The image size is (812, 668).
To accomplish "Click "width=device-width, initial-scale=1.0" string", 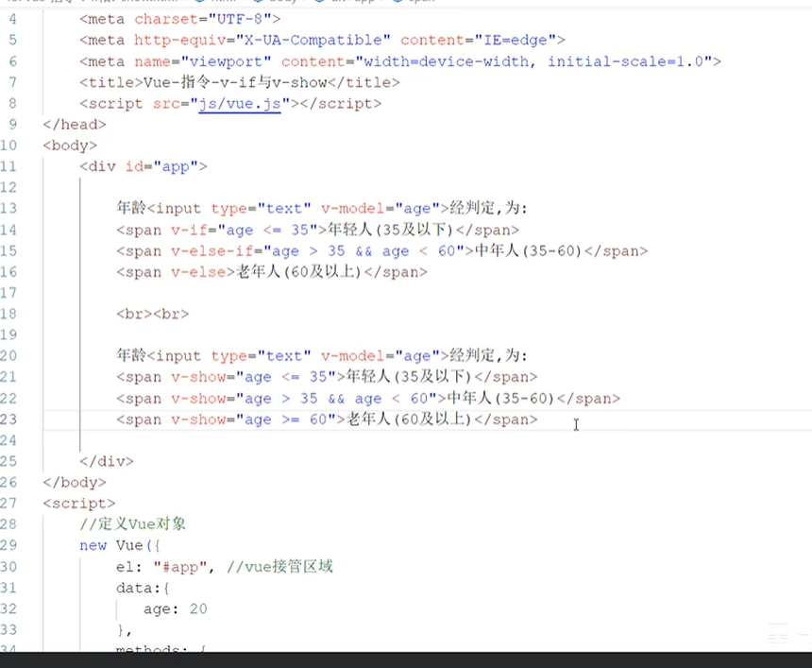I will tap(533, 61).
